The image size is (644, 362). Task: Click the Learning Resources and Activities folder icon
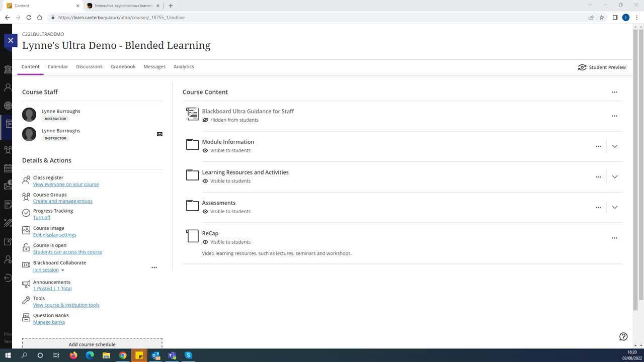[x=192, y=175]
